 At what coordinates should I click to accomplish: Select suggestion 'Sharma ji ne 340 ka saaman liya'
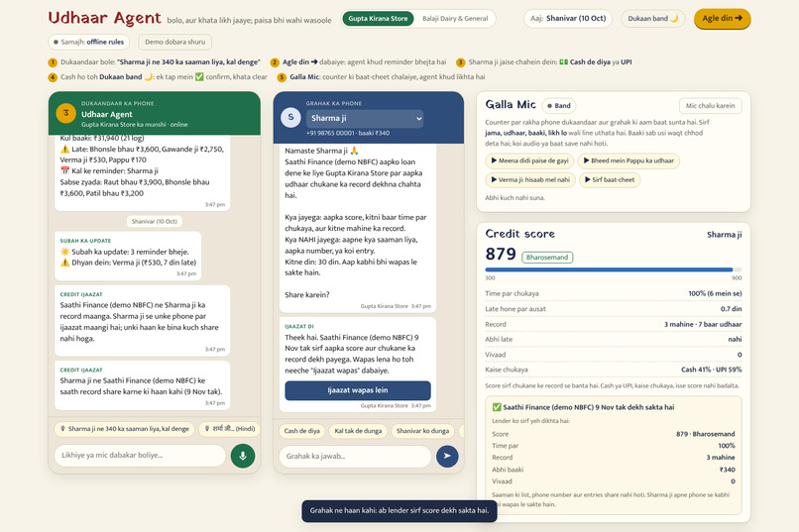pyautogui.click(x=124, y=429)
